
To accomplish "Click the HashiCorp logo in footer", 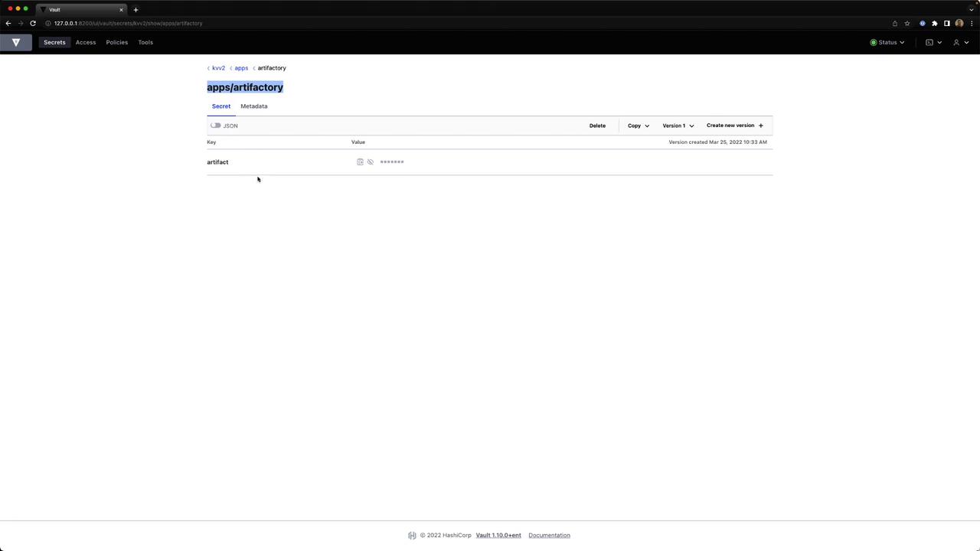I will tap(412, 535).
